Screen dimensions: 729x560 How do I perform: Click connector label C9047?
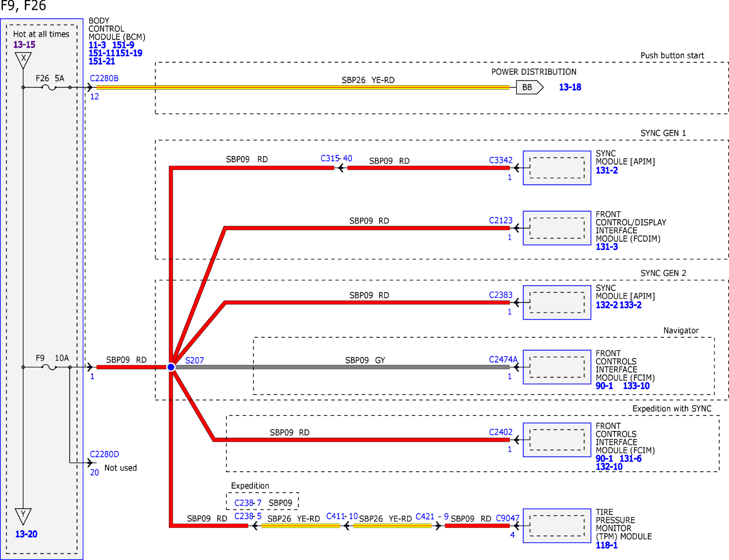[508, 518]
